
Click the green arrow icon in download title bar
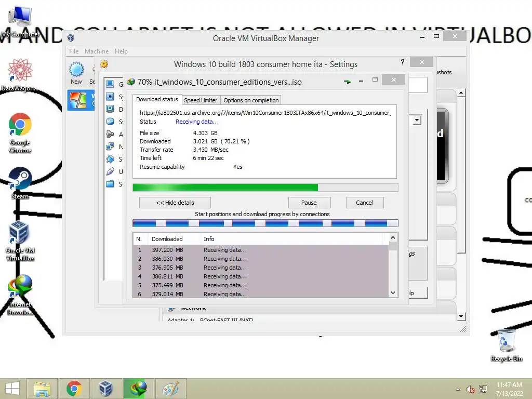click(347, 82)
